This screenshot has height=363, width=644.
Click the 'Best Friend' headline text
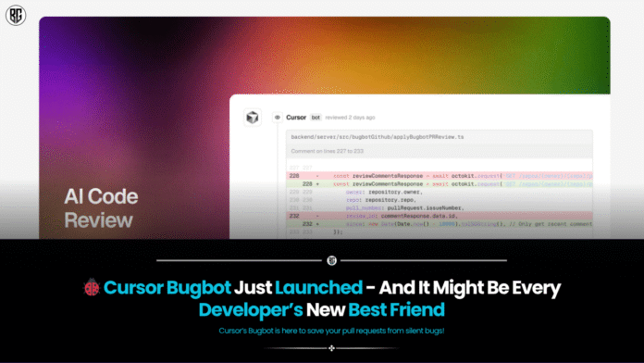pyautogui.click(x=396, y=309)
